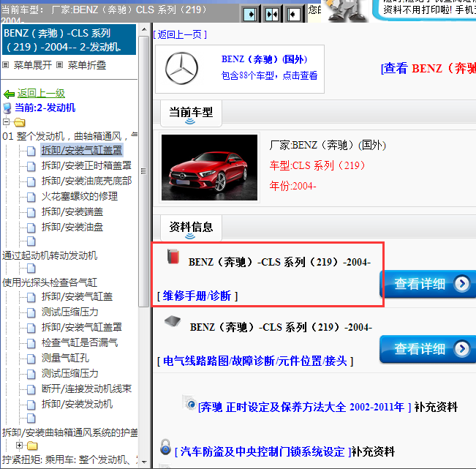Screen dimensions: 476x469
Task: Click 查看详细 button for 电气线路图
Action: pyautogui.click(x=428, y=349)
